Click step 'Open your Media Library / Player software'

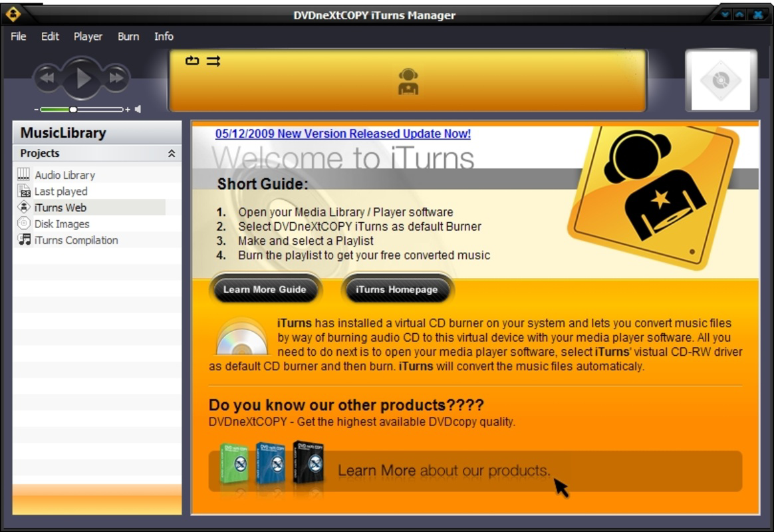pyautogui.click(x=346, y=212)
